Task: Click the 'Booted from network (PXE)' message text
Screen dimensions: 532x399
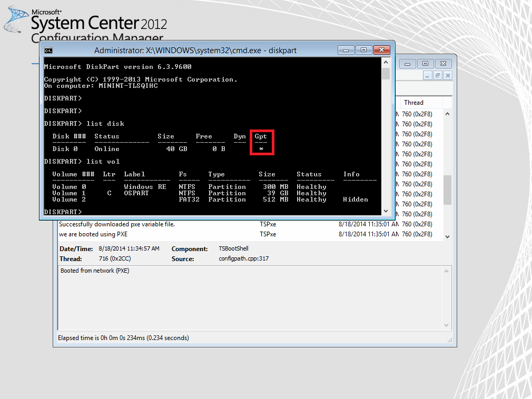Action: tap(95, 271)
